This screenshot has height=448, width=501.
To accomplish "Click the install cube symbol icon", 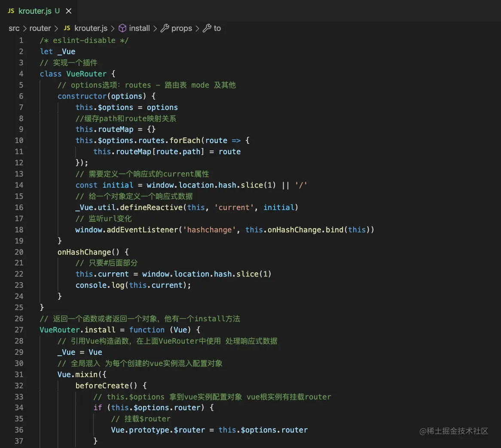I will pos(122,28).
